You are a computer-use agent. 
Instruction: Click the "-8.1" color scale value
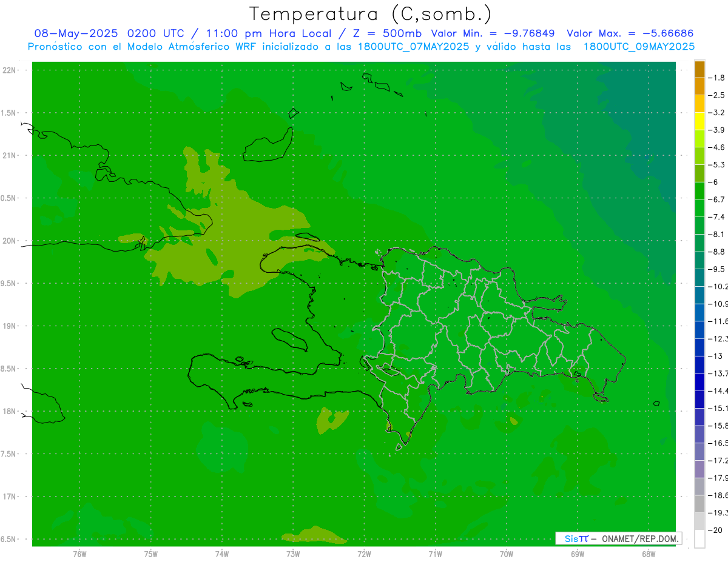[717, 234]
